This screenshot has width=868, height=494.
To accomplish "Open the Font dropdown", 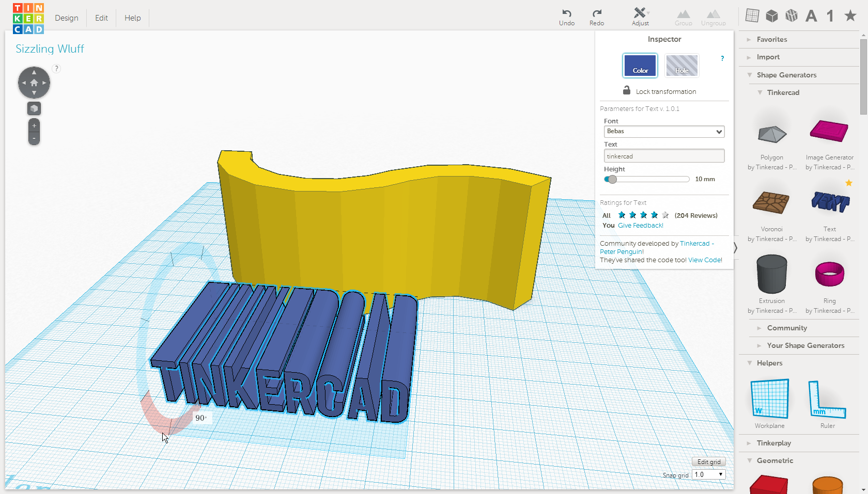I will click(x=664, y=132).
